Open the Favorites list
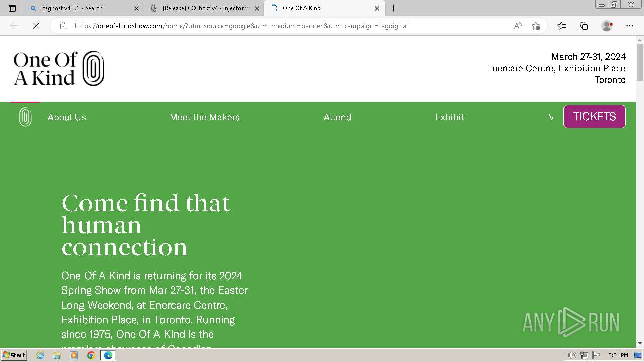 click(x=561, y=26)
